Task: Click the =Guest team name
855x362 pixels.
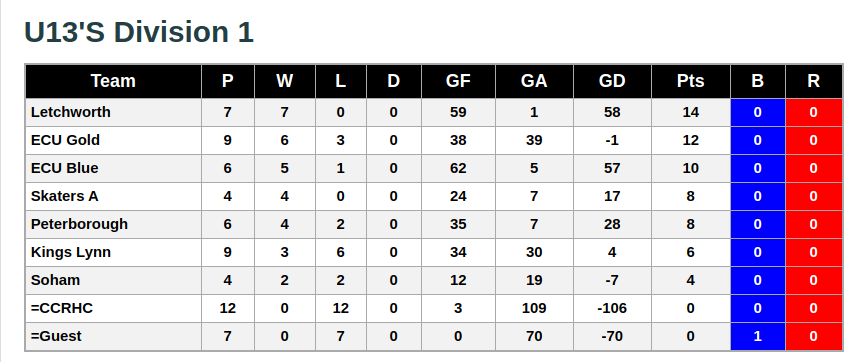Action: click(56, 336)
